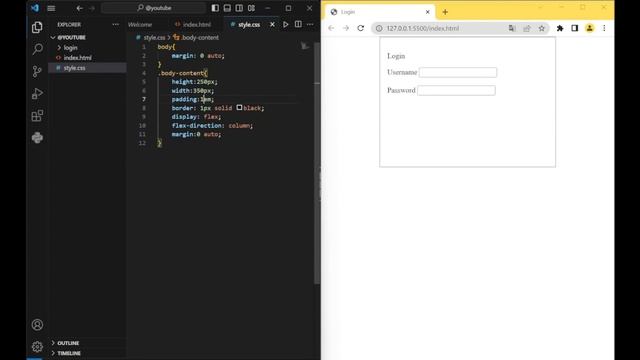Click the Password input field

tap(456, 90)
